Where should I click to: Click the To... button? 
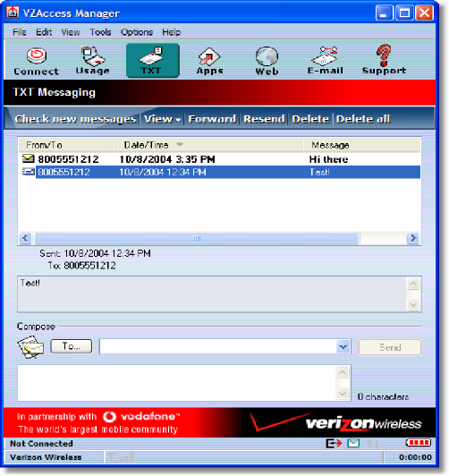72,346
